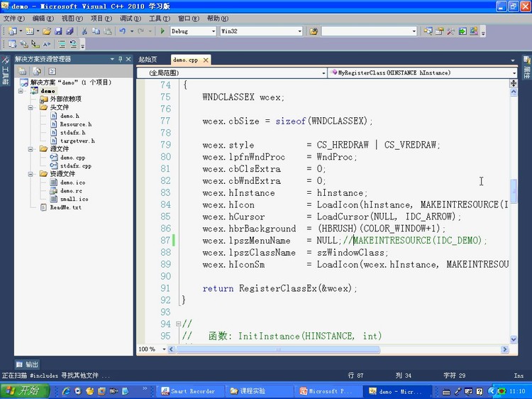532x399 pixels.
Task: Click the Start Debugging green arrow
Action: (x=162, y=31)
